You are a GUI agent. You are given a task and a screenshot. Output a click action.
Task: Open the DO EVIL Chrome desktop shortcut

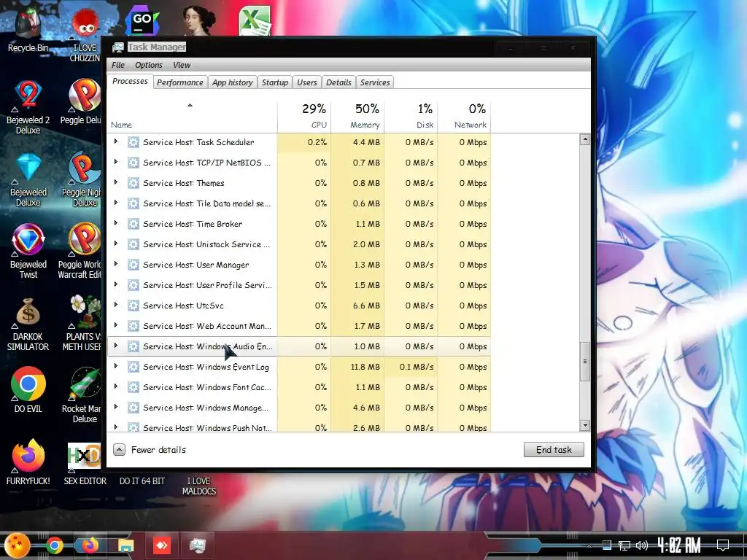pos(28,389)
